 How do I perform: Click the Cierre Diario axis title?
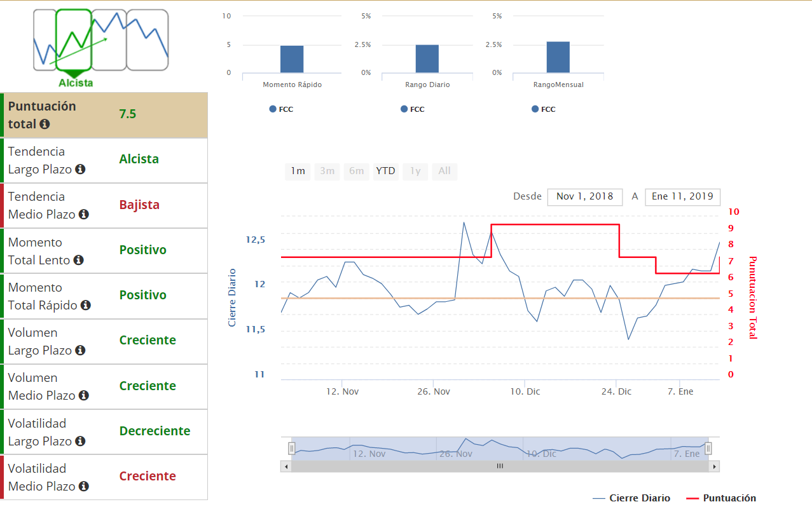coord(232,297)
